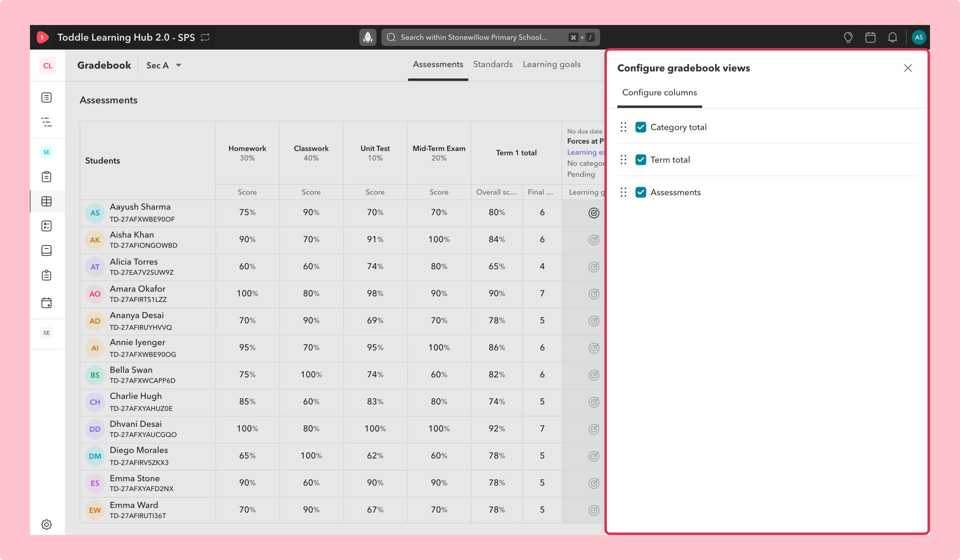This screenshot has width=960, height=560.
Task: Open student Aayush Sharma's name
Action: pyautogui.click(x=140, y=207)
